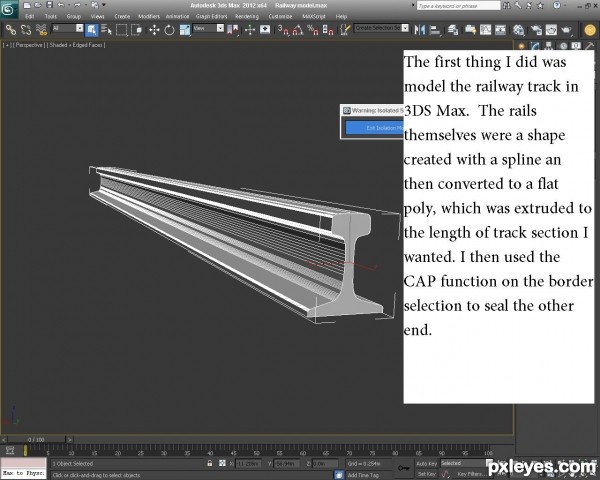Click the New Scene icon

(x=27, y=5)
